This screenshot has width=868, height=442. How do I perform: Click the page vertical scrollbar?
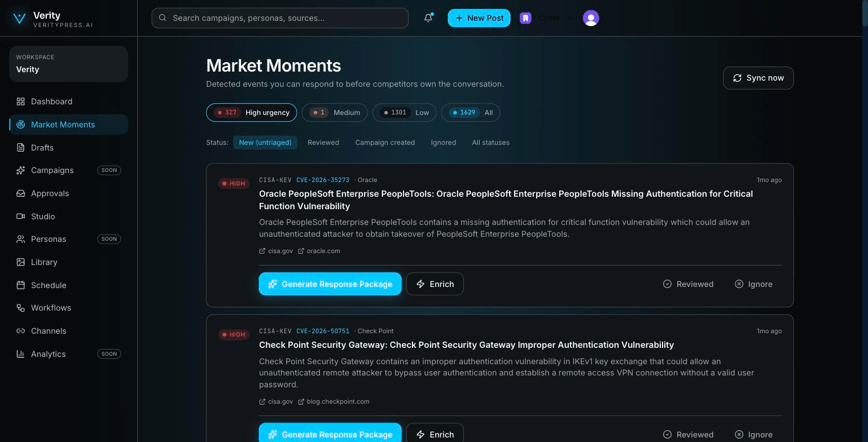(x=864, y=12)
